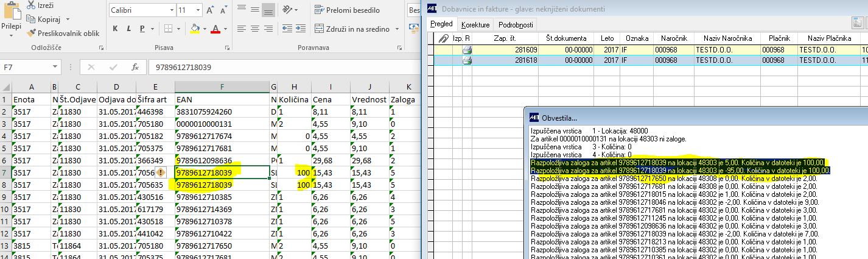Click the red font color A icon

(215, 29)
